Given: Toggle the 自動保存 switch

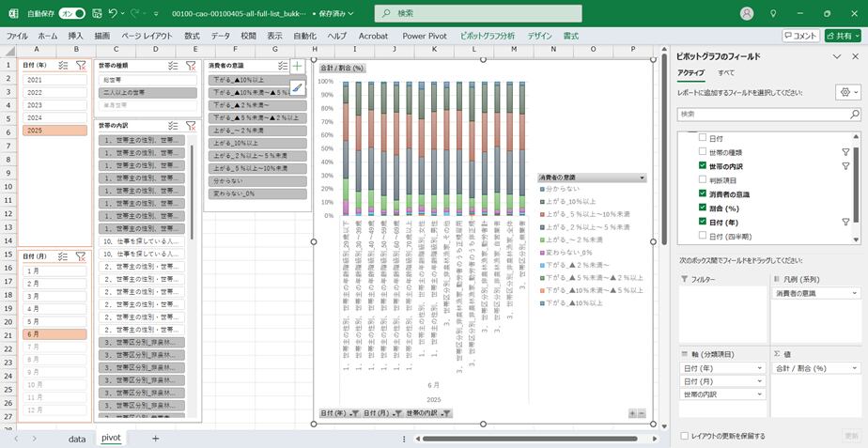Looking at the screenshot, I should [71, 14].
